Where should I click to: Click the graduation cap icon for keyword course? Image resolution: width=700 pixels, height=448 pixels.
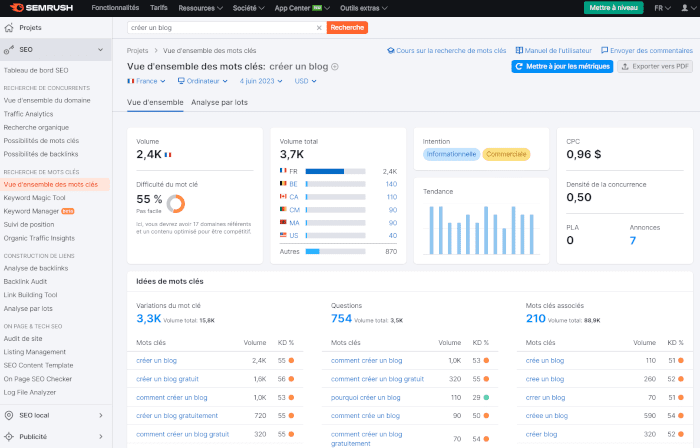coord(391,50)
